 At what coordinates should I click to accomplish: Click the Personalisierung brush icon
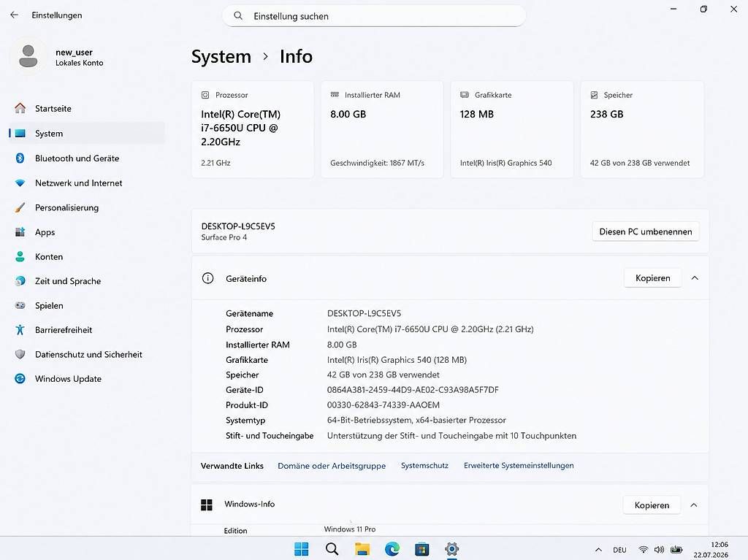tap(20, 207)
